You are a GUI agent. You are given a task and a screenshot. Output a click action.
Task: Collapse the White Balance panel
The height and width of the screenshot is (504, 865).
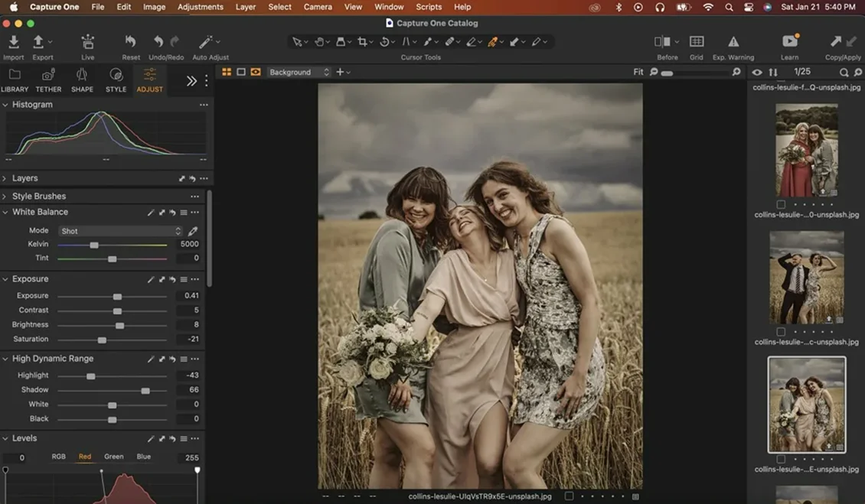pos(6,212)
